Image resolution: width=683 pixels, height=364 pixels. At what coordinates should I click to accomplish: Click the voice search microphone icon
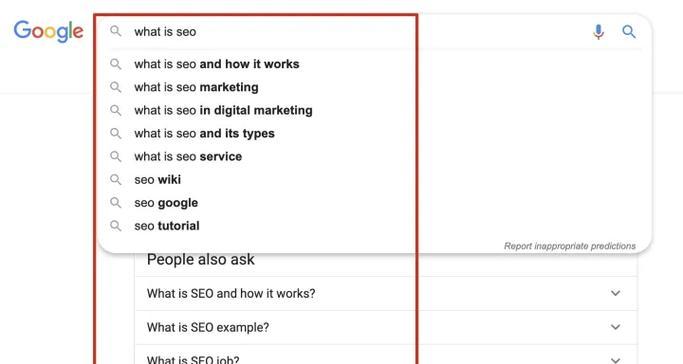coord(598,32)
